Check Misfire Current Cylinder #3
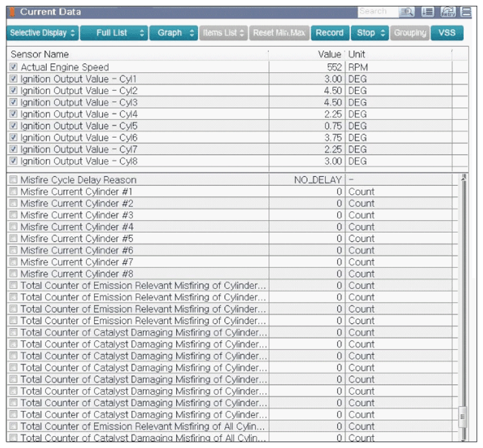483x448 pixels. (x=13, y=215)
